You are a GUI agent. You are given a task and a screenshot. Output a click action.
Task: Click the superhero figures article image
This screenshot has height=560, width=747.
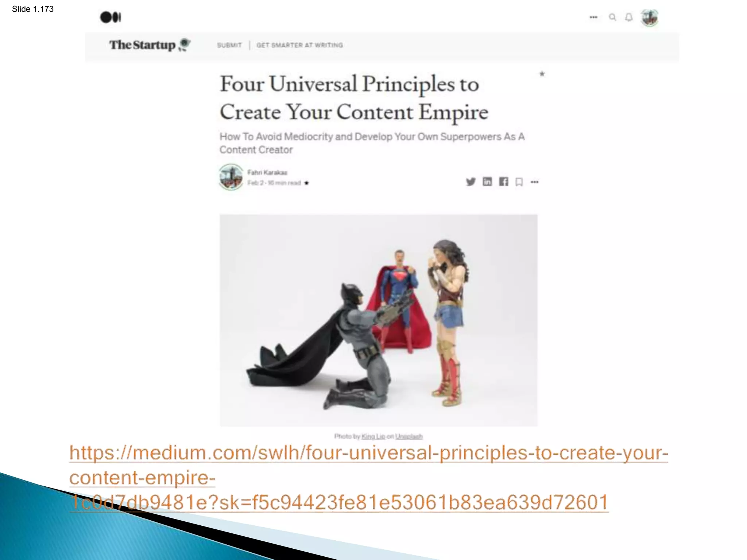pyautogui.click(x=379, y=320)
